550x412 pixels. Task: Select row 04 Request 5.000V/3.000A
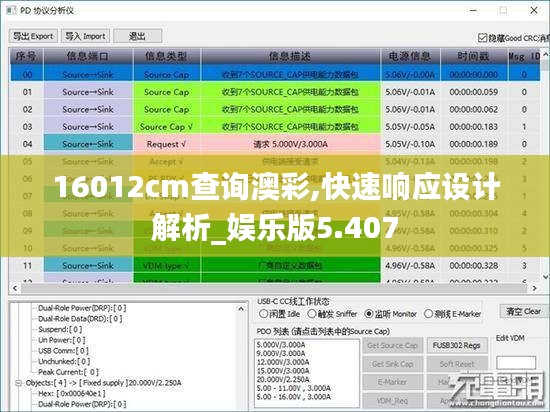pyautogui.click(x=274, y=144)
